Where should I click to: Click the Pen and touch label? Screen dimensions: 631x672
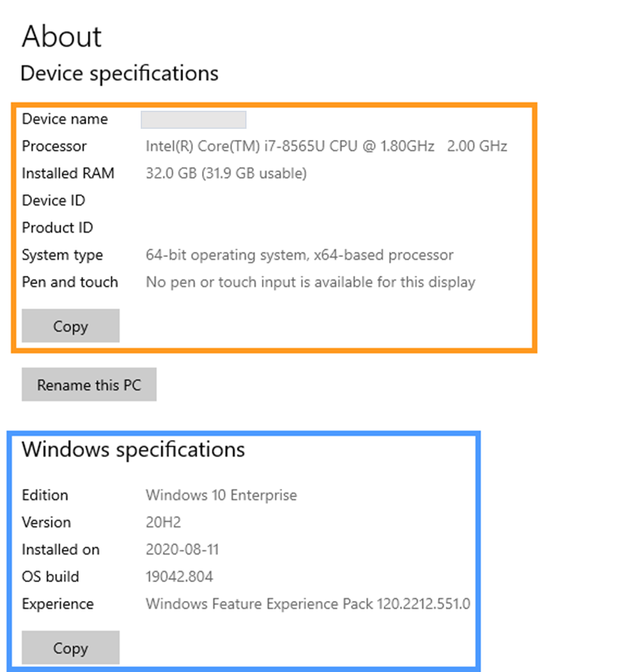point(70,282)
